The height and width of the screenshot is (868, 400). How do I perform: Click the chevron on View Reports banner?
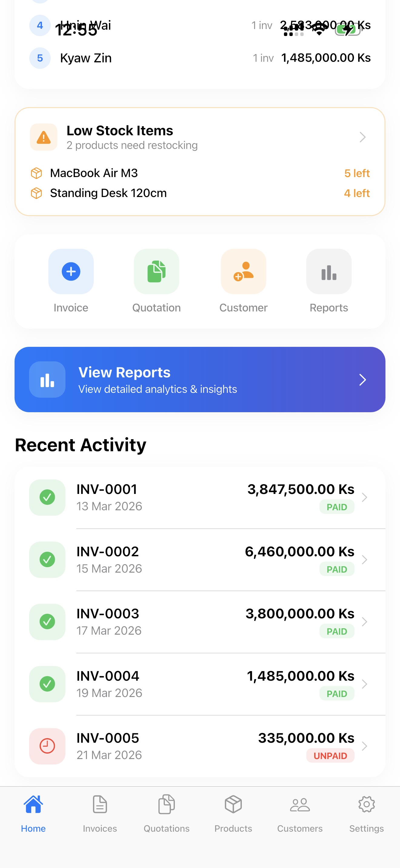click(362, 380)
